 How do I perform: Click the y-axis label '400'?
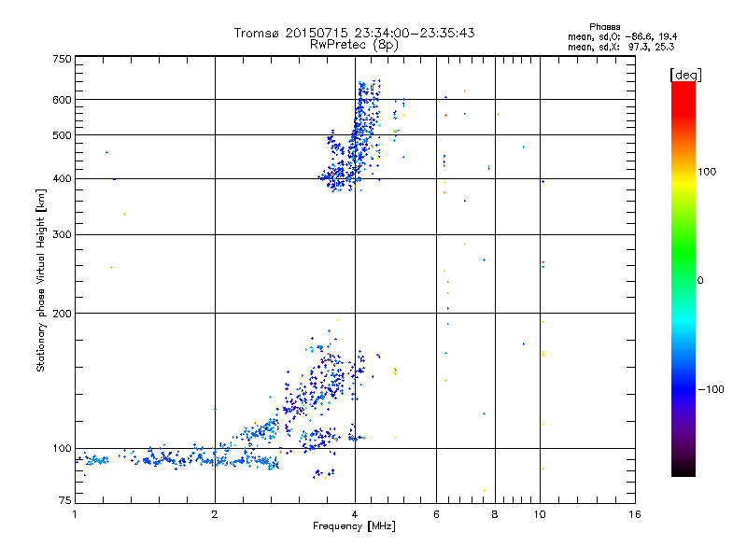[62, 179]
